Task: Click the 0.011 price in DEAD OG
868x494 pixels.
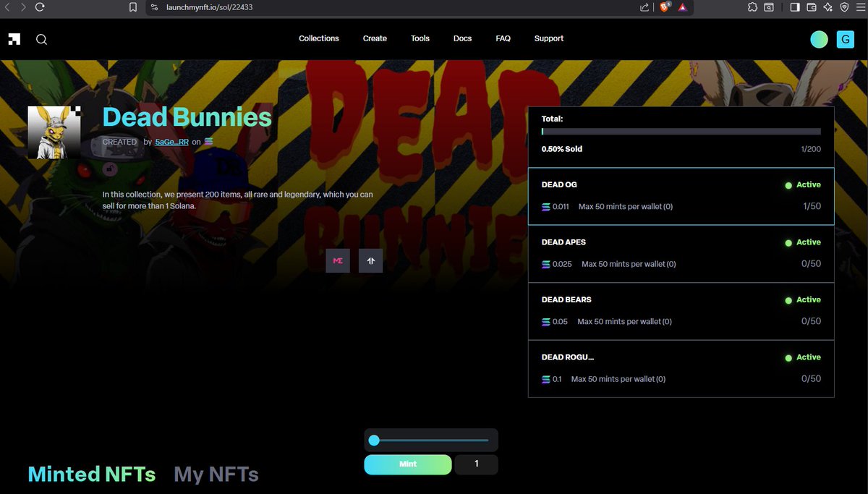Action: (561, 207)
